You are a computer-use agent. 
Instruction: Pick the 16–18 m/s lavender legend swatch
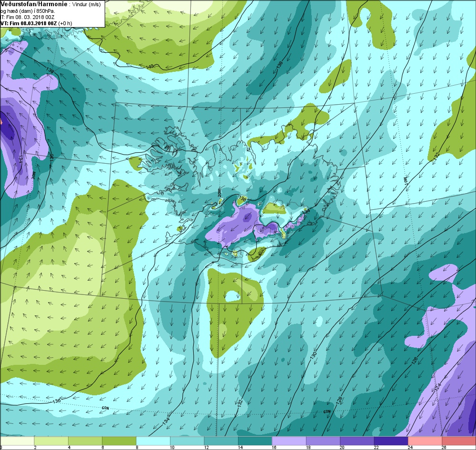pyautogui.click(x=289, y=440)
